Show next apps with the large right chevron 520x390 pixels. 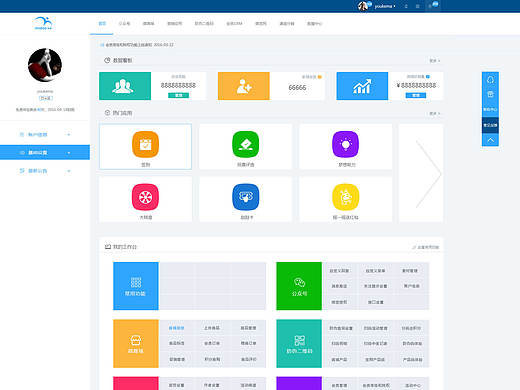428,173
